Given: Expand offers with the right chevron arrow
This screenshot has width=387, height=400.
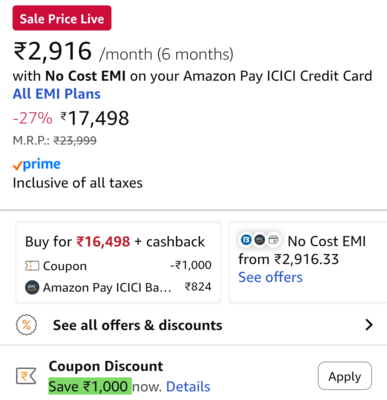Looking at the screenshot, I should point(369,325).
